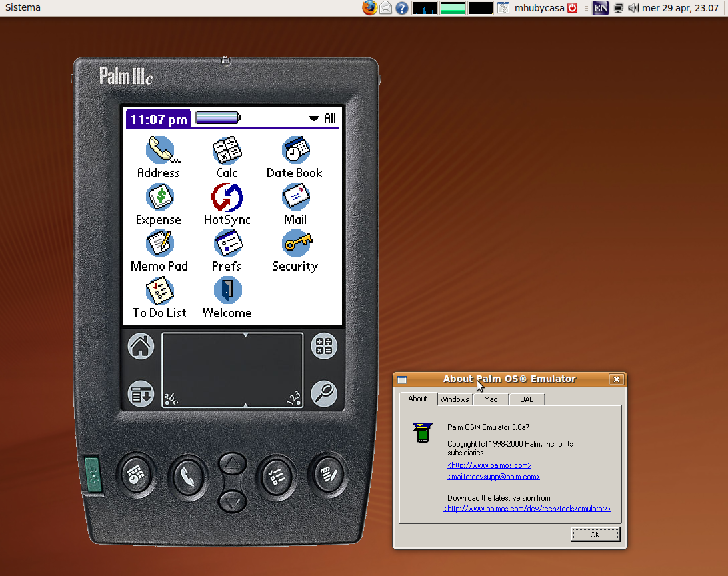The height and width of the screenshot is (576, 728).
Task: Open the About dialog window menu icon
Action: 402,380
